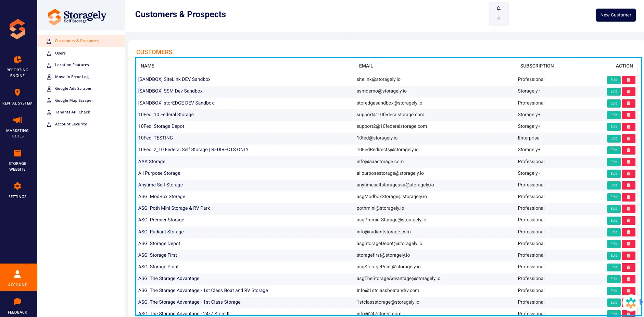Image resolution: width=644 pixels, height=317 pixels.
Task: Open the Storage Website section
Action: [17, 160]
